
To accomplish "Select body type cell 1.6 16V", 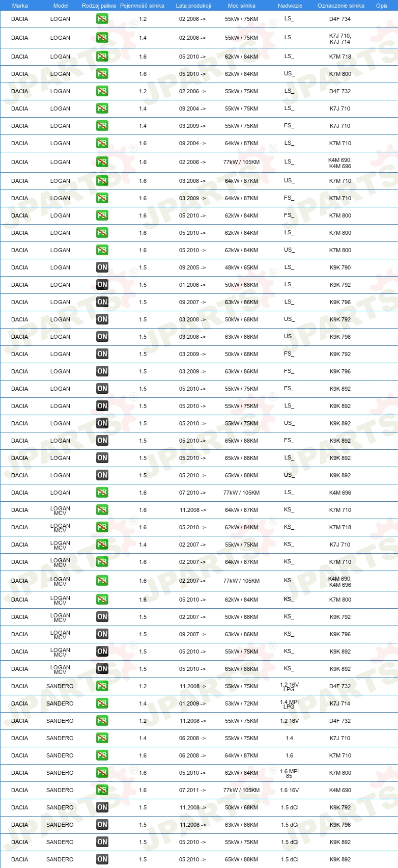I will [x=290, y=790].
